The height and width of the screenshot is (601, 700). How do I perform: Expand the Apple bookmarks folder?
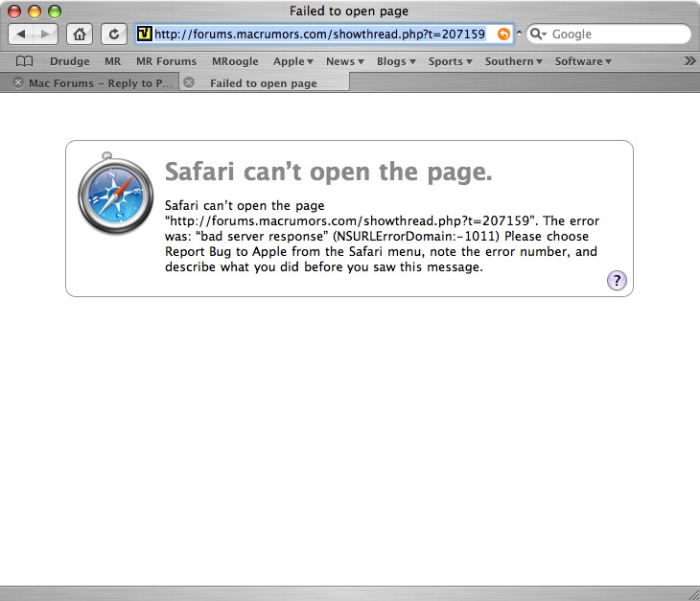[292, 61]
